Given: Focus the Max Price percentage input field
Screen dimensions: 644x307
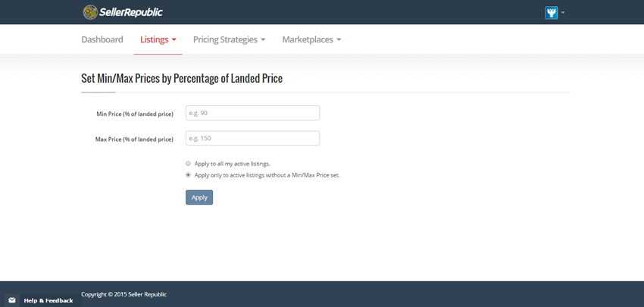Looking at the screenshot, I should [252, 138].
